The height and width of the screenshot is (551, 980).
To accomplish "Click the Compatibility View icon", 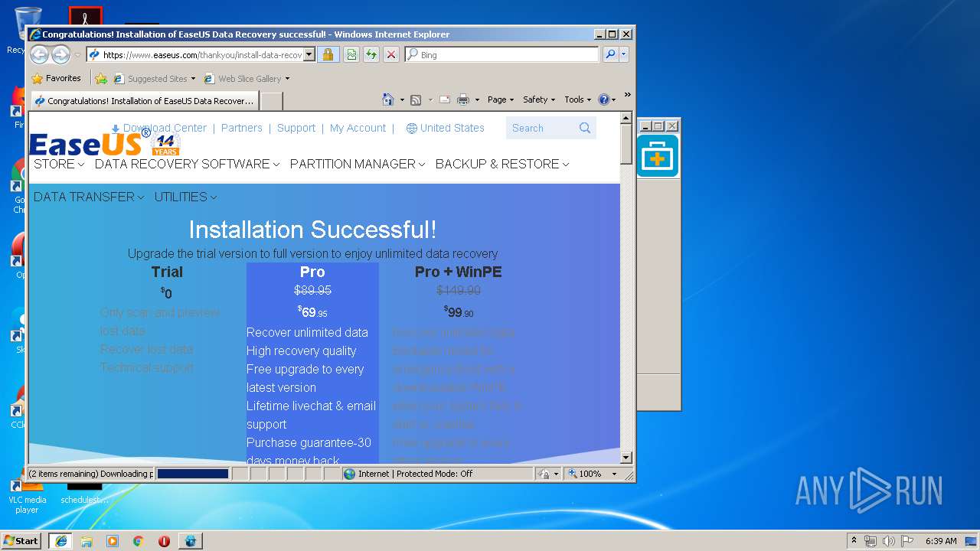I will [351, 54].
